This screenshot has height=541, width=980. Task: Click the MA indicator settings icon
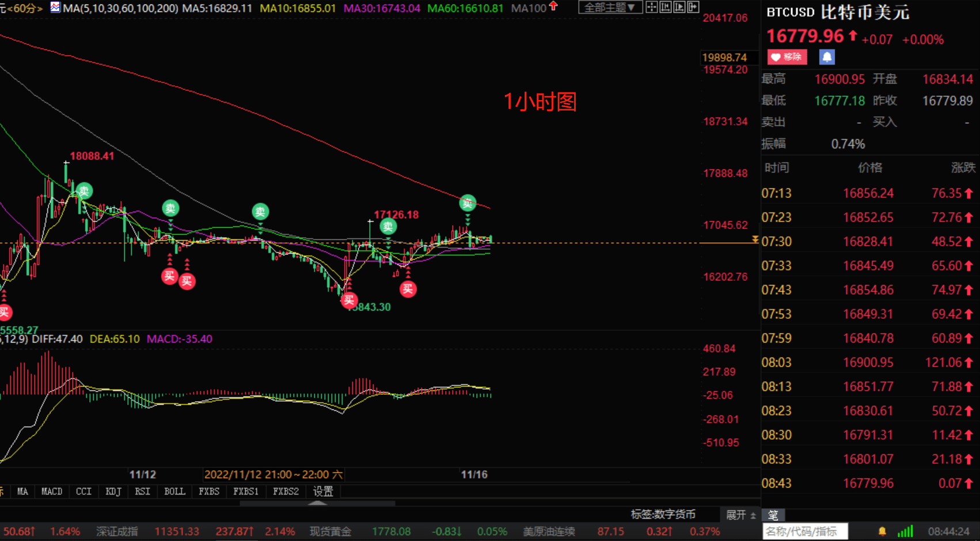[55, 7]
